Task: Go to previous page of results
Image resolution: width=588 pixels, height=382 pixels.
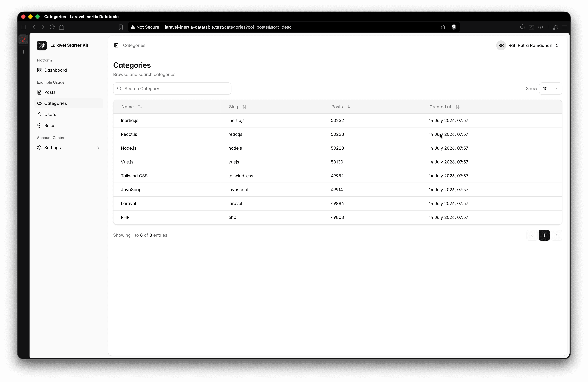Action: (532, 235)
